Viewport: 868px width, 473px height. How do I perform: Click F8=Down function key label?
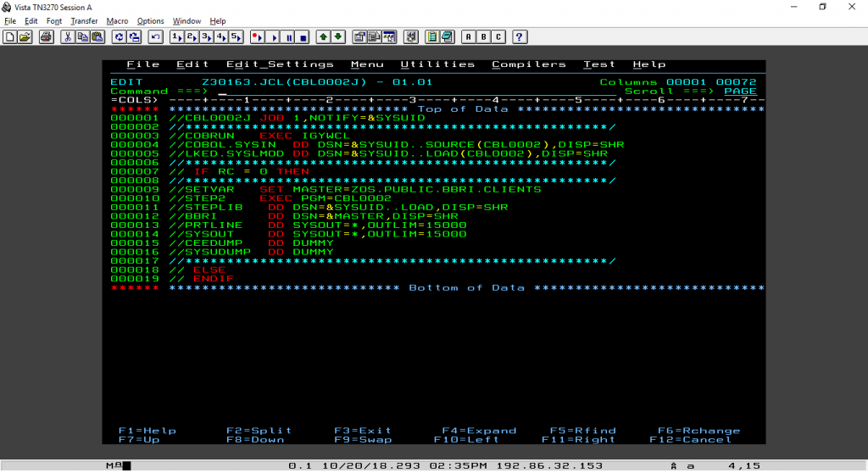(255, 440)
